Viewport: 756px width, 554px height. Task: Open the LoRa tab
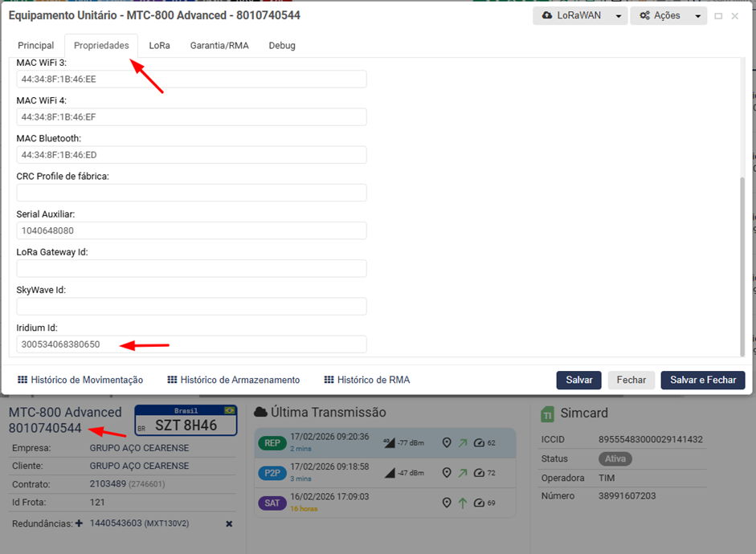[159, 46]
